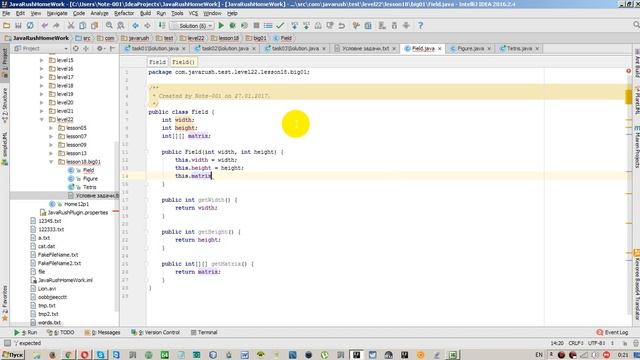Click the Copy icon in toolbar
Viewport: 640px width, 360px height.
point(82,25)
